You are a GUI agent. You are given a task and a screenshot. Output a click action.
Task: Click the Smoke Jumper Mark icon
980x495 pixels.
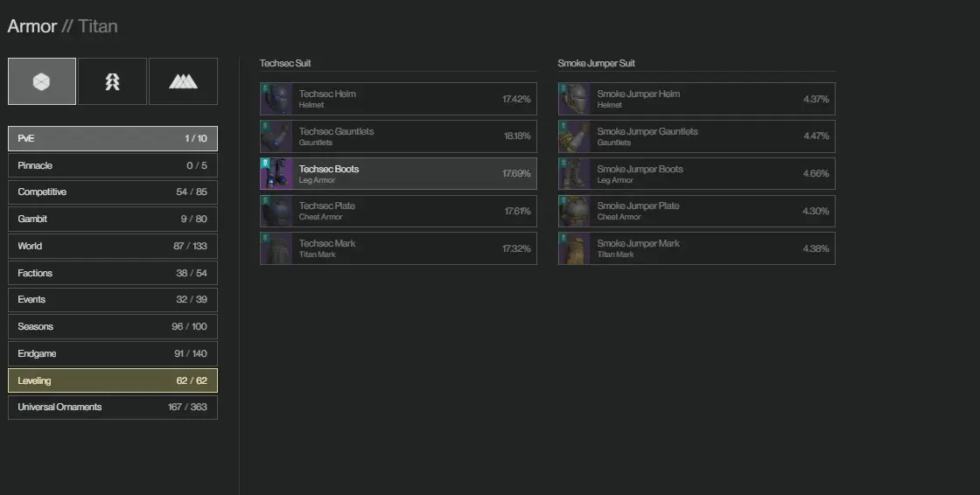point(575,248)
